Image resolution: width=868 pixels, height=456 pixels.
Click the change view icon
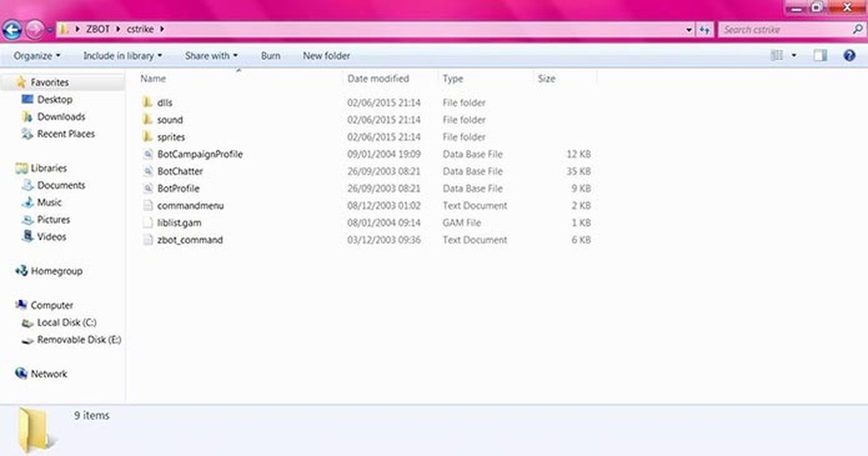[x=777, y=56]
